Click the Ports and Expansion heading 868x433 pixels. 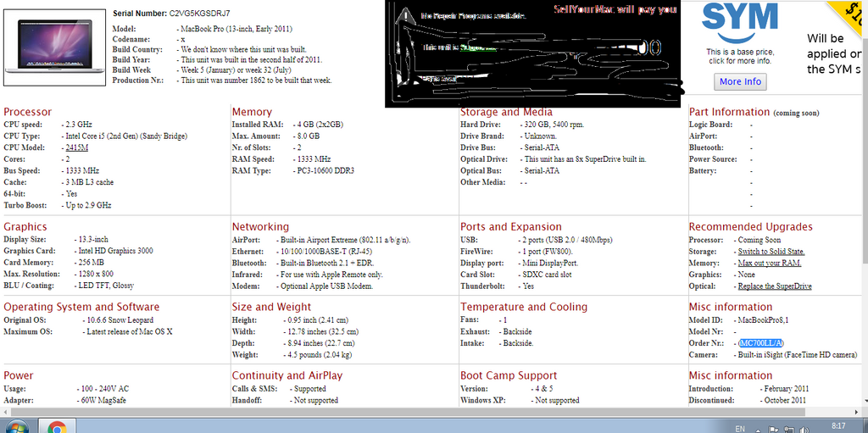511,226
